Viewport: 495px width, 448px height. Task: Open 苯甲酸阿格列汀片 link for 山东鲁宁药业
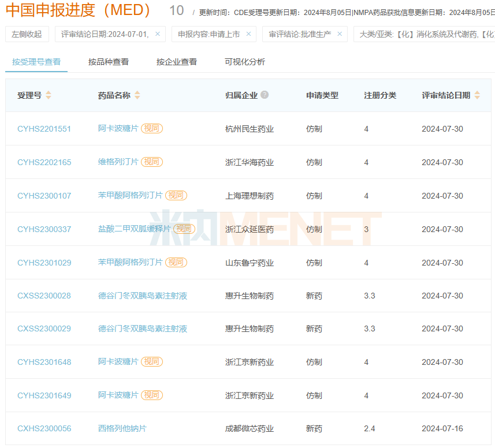[x=130, y=262]
